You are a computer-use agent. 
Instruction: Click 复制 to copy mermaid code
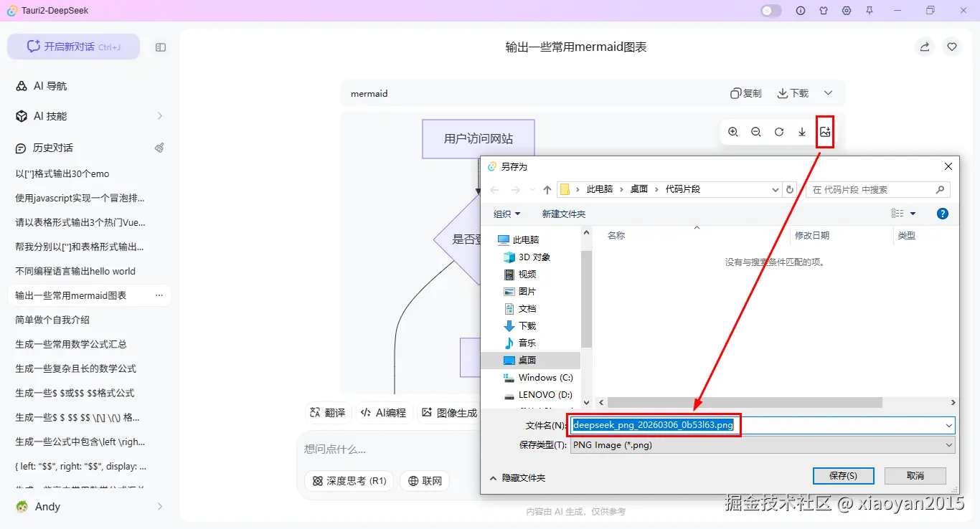pos(746,93)
